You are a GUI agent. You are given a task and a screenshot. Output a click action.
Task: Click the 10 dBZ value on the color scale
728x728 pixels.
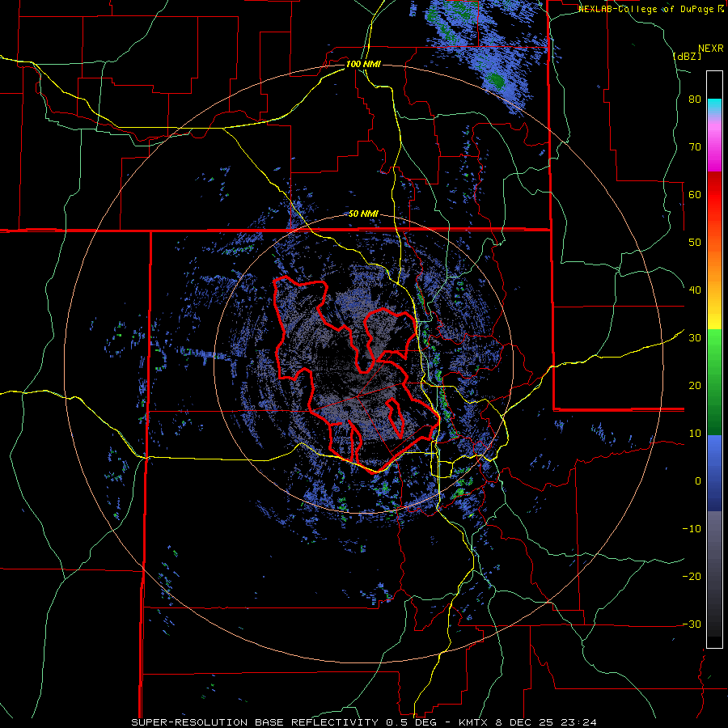695,434
